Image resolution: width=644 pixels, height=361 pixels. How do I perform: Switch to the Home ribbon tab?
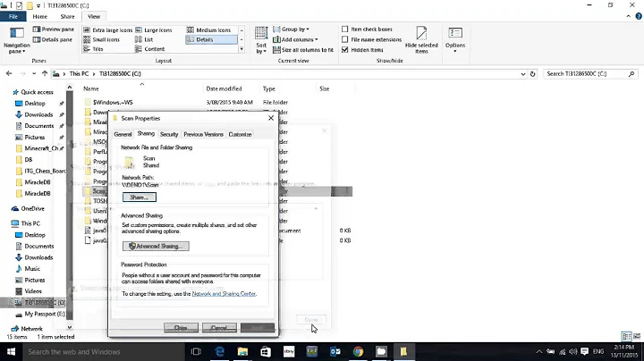coord(40,16)
